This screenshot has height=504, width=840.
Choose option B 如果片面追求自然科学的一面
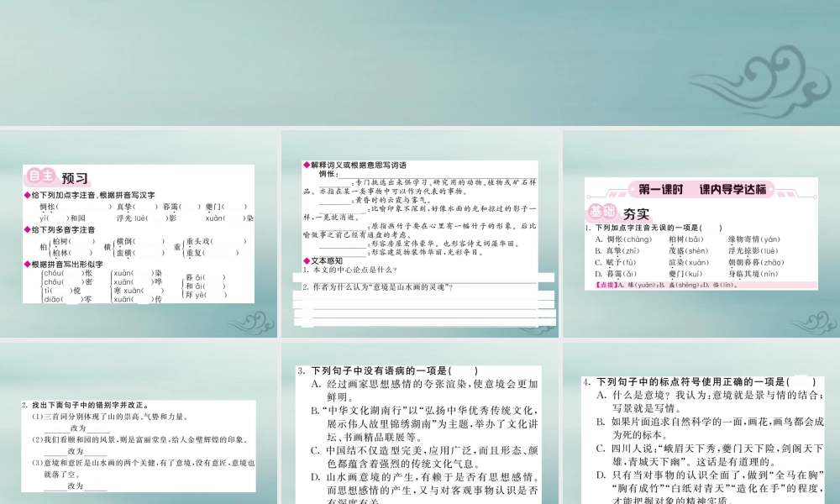pos(710,428)
